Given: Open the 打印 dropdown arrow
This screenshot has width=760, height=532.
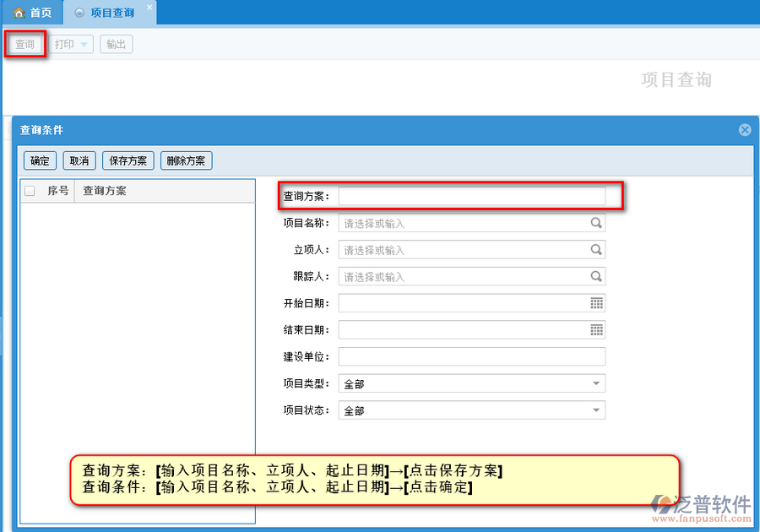Looking at the screenshot, I should [84, 45].
